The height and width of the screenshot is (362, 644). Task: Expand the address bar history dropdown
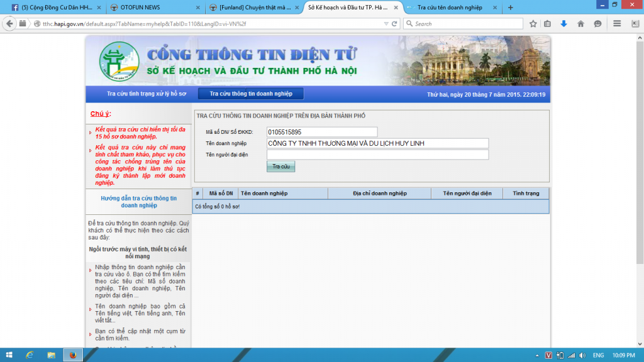click(x=386, y=24)
